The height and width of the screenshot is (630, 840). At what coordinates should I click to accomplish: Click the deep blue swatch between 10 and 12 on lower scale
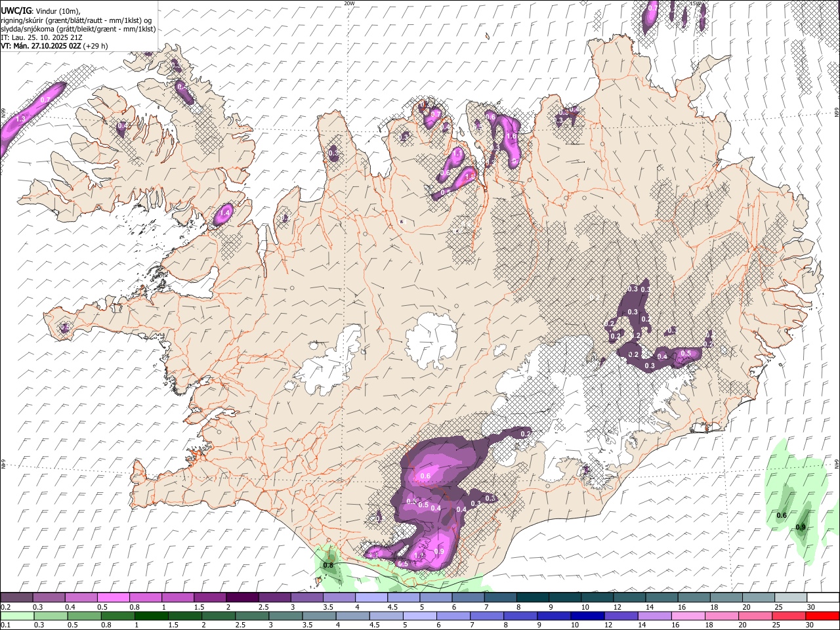click(587, 616)
